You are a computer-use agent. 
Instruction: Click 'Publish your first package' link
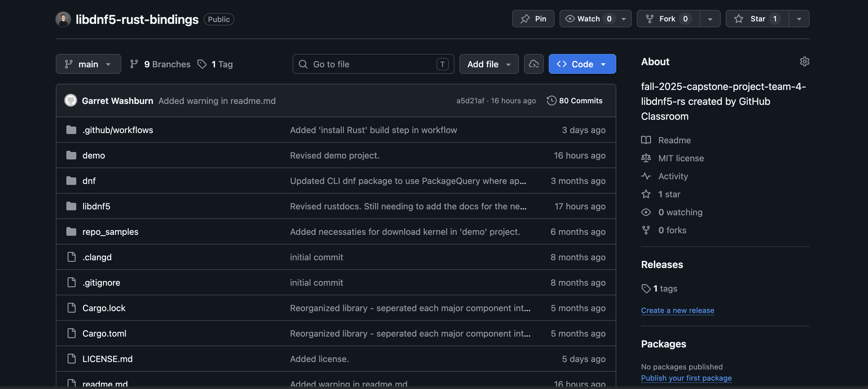(x=686, y=378)
